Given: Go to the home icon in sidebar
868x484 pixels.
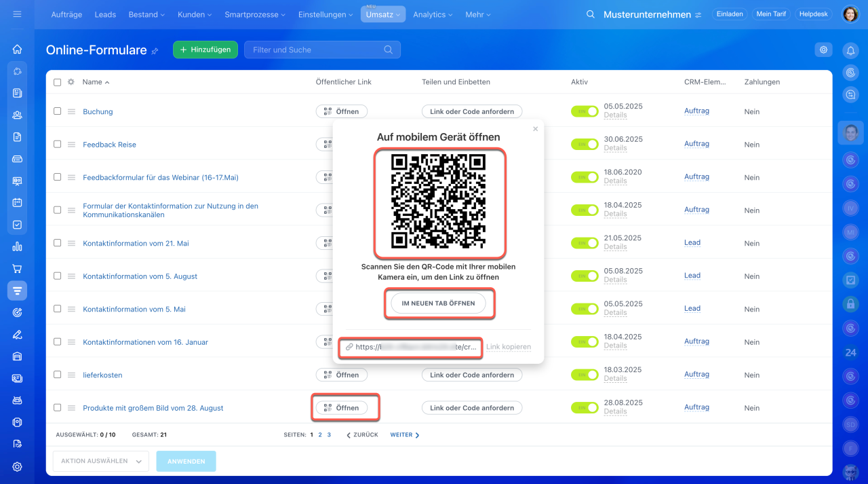Looking at the screenshot, I should 17,49.
